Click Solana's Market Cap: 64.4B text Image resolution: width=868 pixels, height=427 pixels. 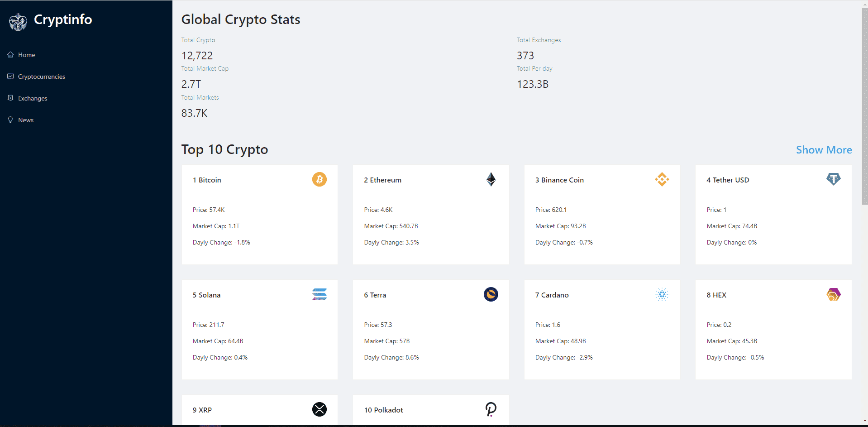(x=218, y=341)
